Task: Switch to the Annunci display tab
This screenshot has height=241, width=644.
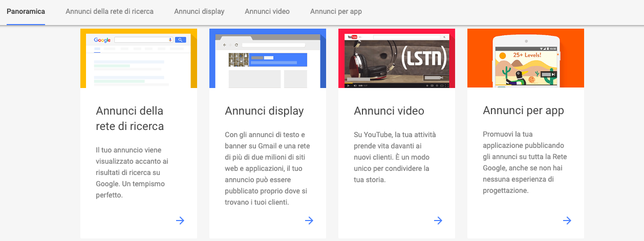Action: (x=199, y=11)
